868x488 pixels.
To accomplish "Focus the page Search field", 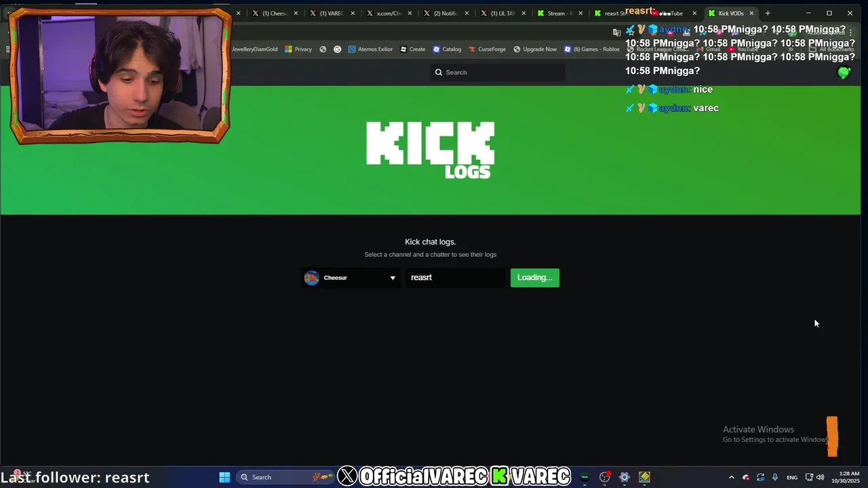I will (x=497, y=73).
